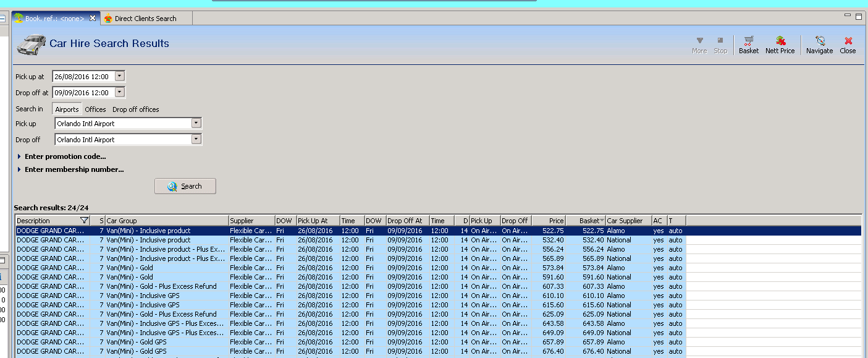Click the Drop off at date field
The image size is (868, 358).
84,92
